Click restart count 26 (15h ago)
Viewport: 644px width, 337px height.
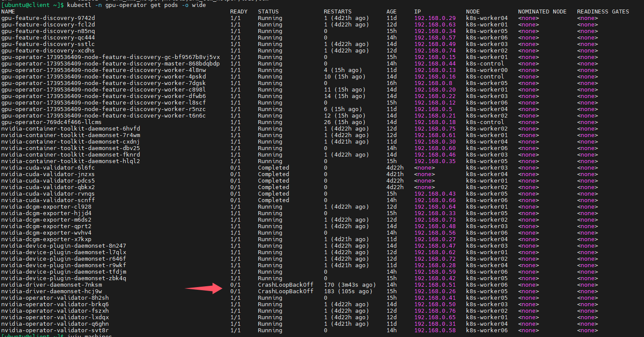pos(344,122)
